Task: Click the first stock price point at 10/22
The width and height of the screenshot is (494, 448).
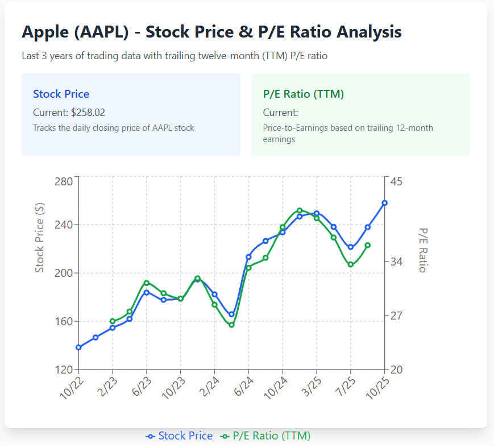Action: tap(78, 347)
